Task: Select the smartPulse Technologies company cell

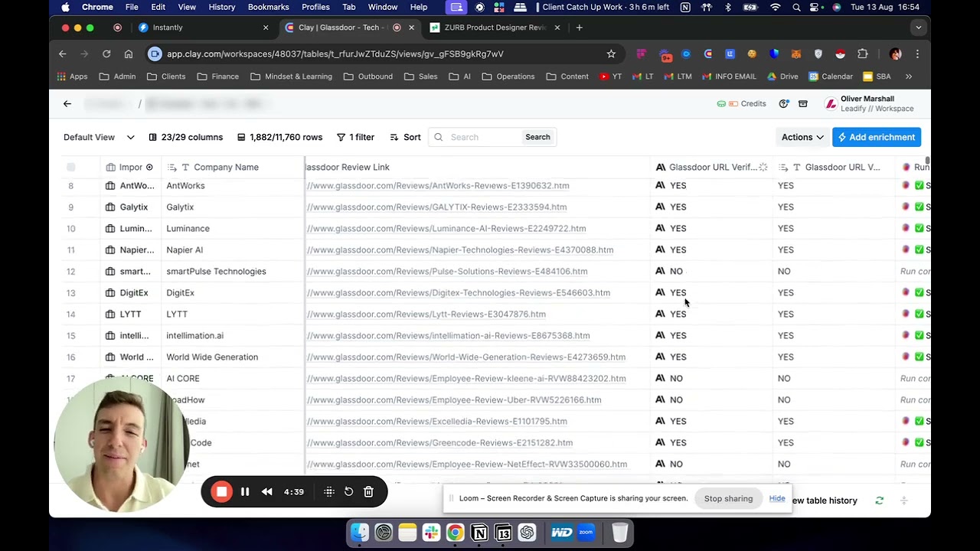Action: click(233, 272)
